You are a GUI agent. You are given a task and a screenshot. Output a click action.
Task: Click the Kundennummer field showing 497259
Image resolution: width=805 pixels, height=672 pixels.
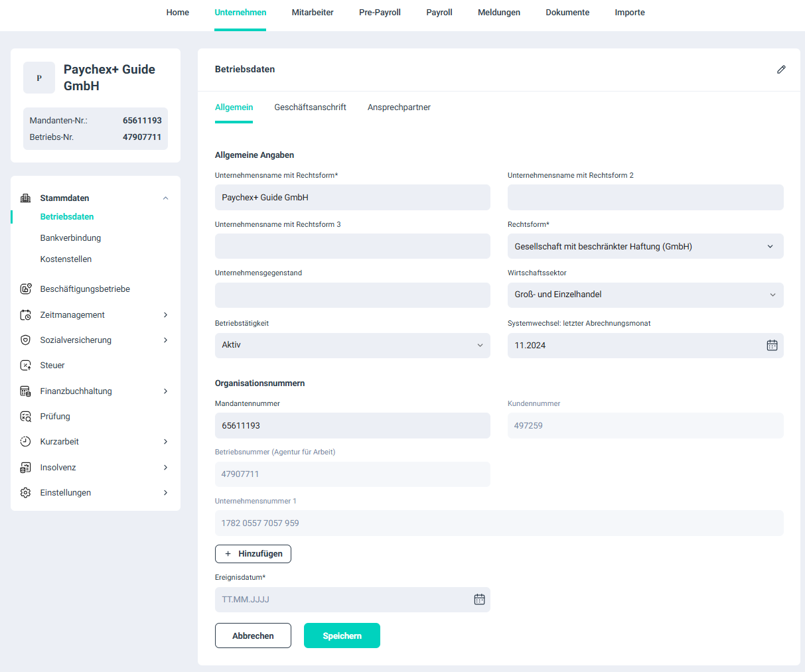click(645, 426)
